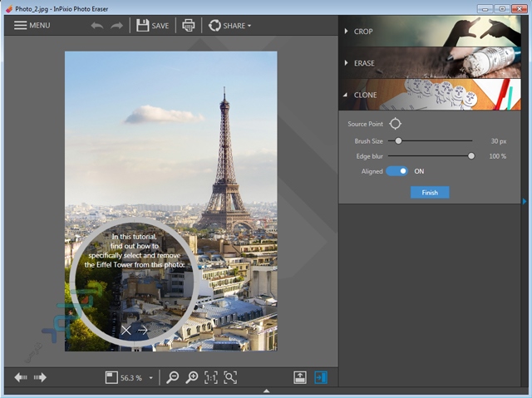The width and height of the screenshot is (532, 398).
Task: Toggle the Aligned switch off
Action: [397, 171]
